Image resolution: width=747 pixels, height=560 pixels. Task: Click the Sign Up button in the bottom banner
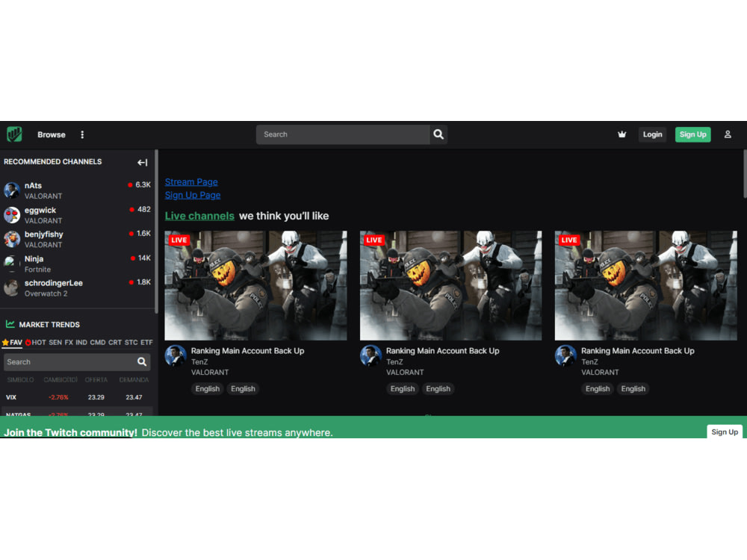(725, 432)
